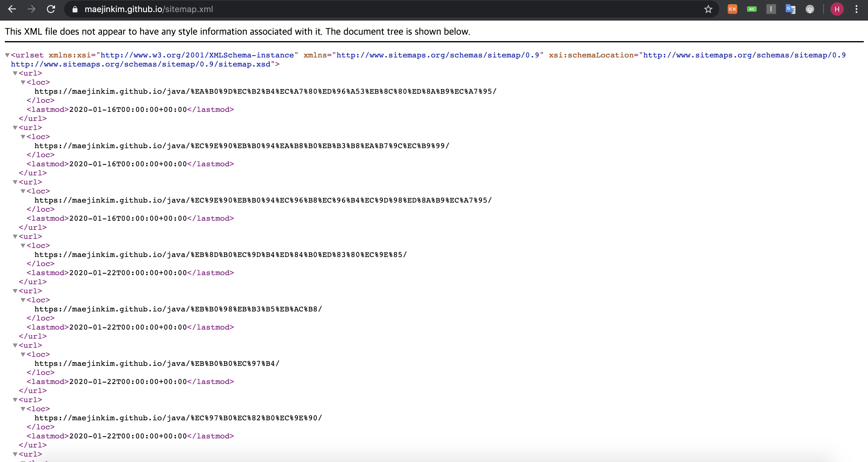Collapse the <url> node holding the %EB%AC%B8/ loc

[x=15, y=291]
